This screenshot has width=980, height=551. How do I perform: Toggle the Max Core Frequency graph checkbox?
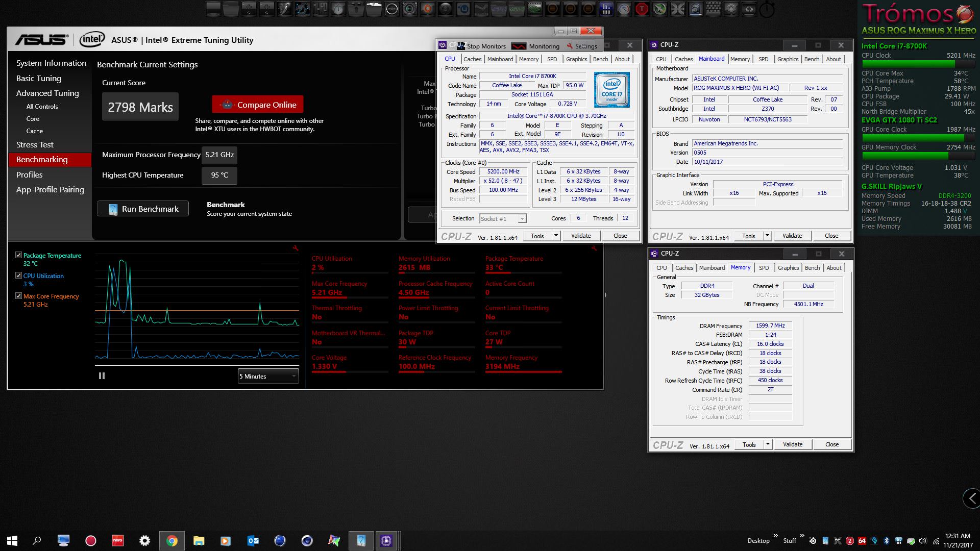click(19, 296)
